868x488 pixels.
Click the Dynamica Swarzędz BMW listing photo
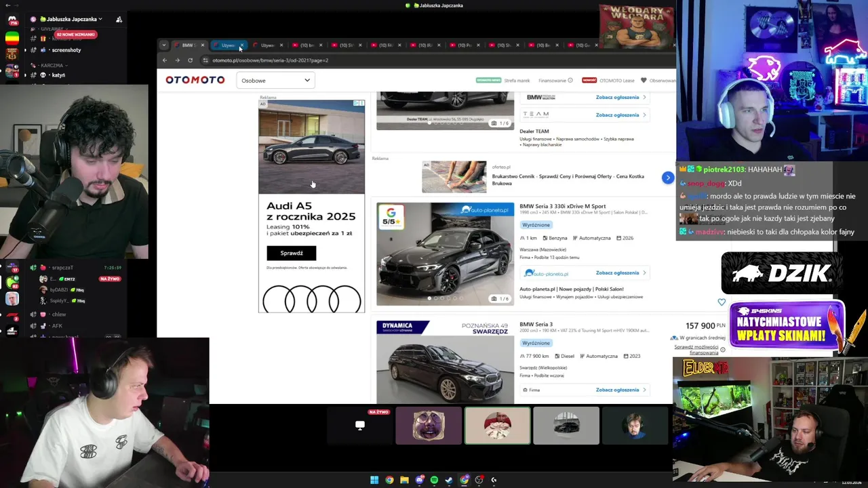[x=445, y=362]
